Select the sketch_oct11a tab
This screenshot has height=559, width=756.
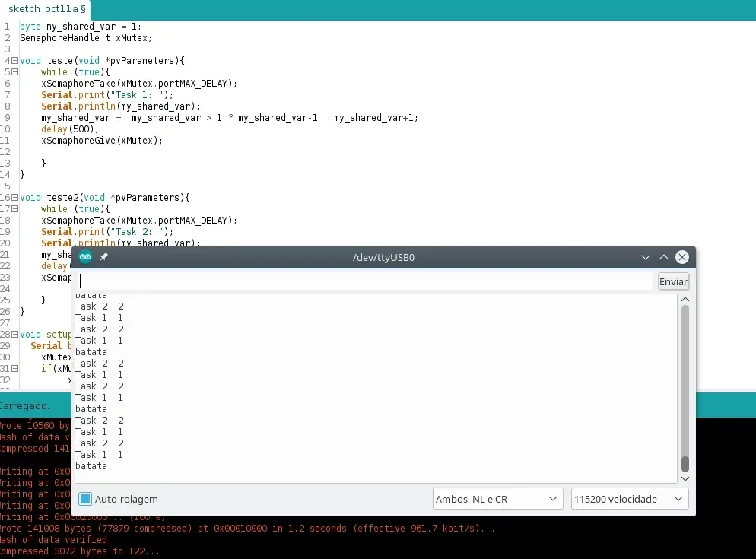click(46, 8)
